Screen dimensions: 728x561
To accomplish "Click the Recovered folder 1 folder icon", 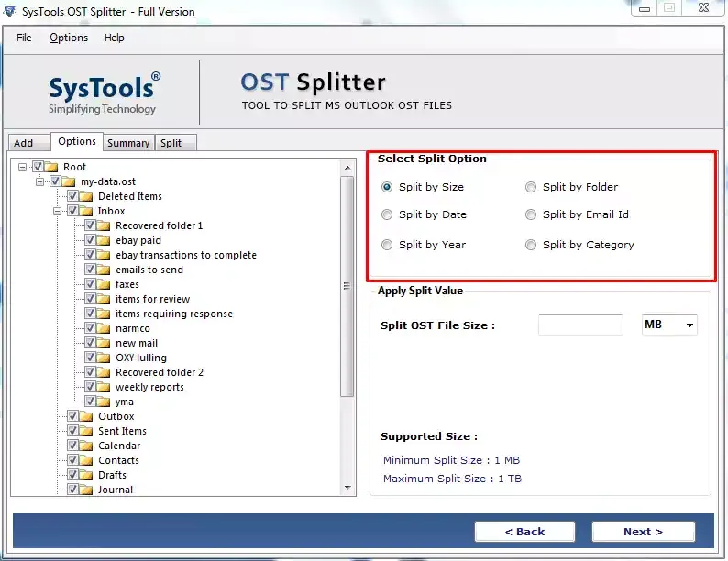I will [104, 226].
